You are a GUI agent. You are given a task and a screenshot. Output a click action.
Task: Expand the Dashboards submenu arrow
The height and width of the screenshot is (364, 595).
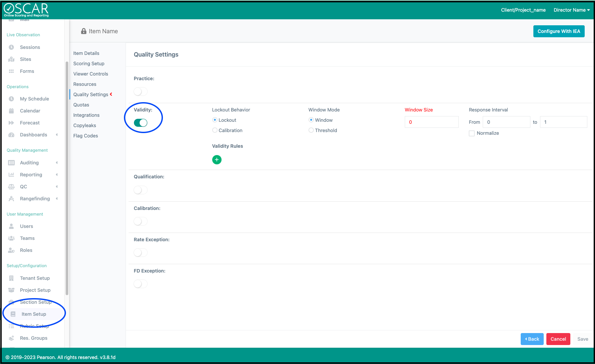(57, 135)
